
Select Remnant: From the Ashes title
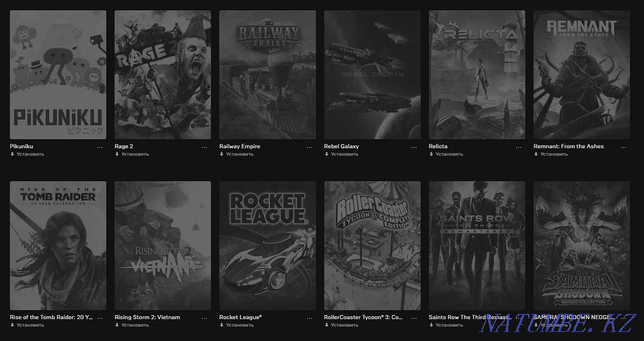(x=569, y=146)
